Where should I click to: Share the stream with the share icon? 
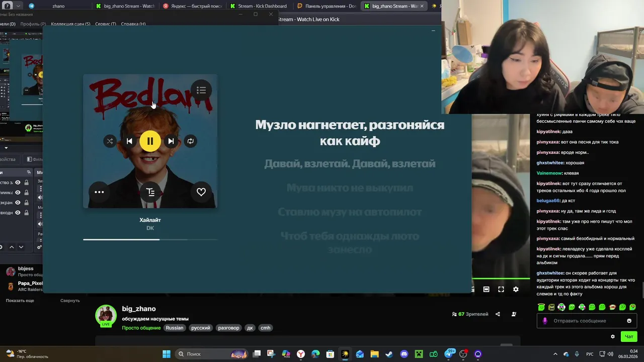[x=498, y=314]
